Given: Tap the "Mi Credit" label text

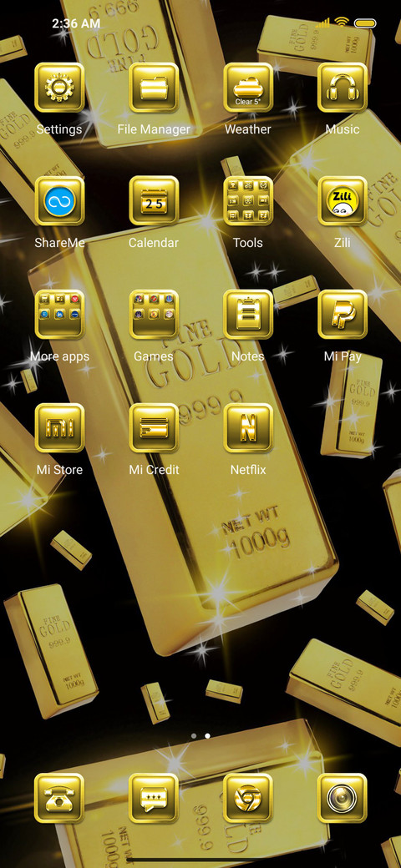Looking at the screenshot, I should click(x=154, y=470).
